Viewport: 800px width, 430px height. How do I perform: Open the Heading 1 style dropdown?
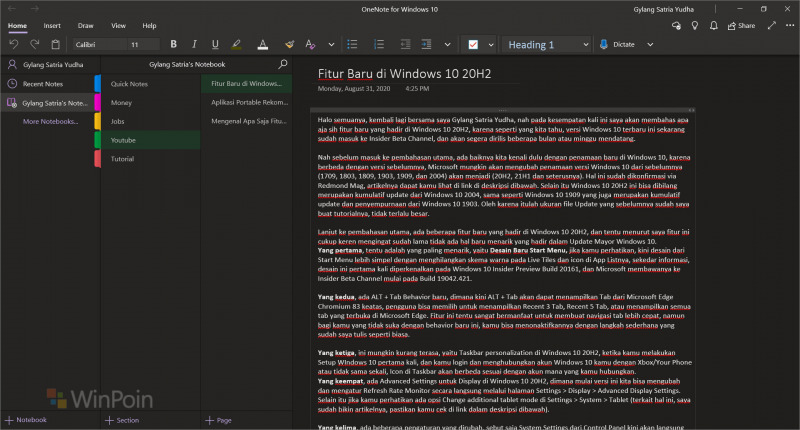click(547, 44)
